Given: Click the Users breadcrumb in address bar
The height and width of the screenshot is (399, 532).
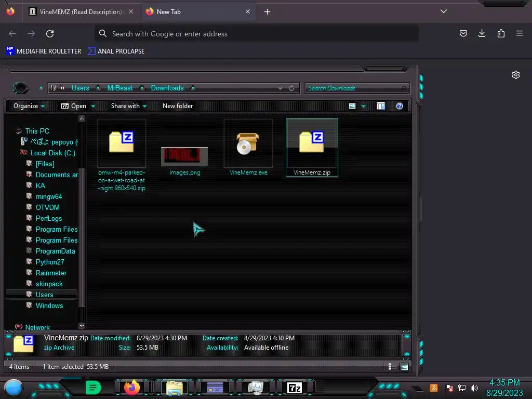Looking at the screenshot, I should point(80,88).
